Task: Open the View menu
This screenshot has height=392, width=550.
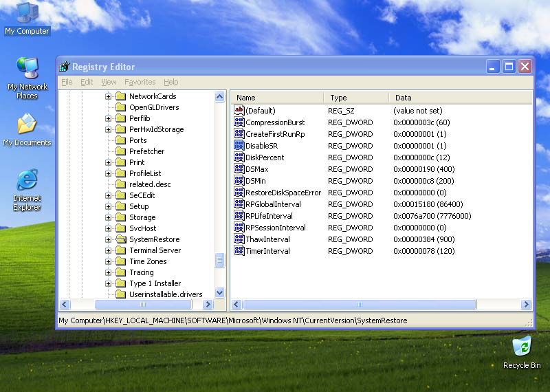Action: click(x=109, y=82)
